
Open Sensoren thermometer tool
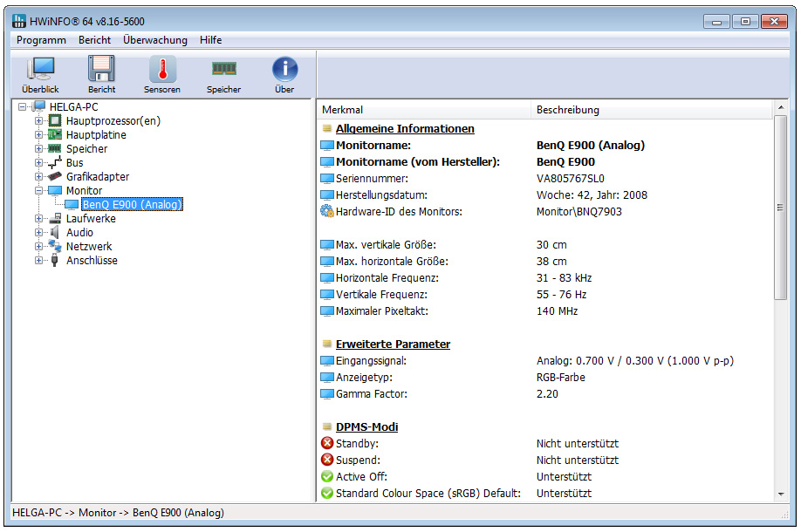(x=162, y=74)
